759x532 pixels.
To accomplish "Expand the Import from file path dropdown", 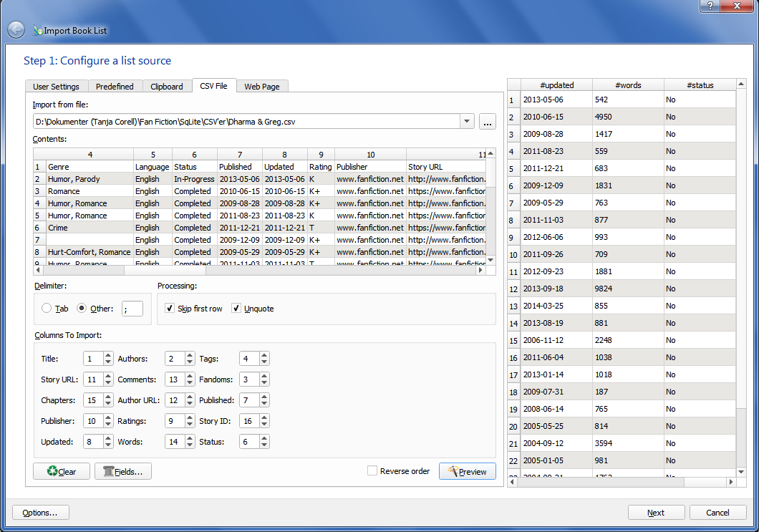I will click(467, 122).
